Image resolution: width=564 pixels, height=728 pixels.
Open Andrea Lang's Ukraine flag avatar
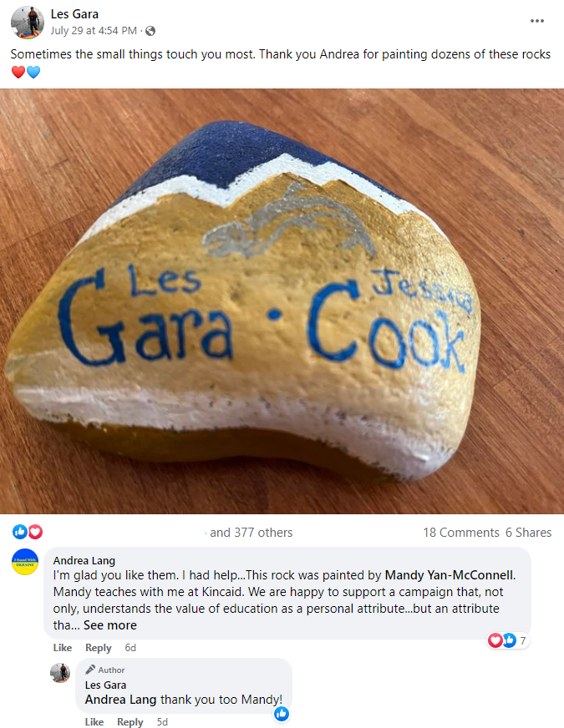point(24,562)
